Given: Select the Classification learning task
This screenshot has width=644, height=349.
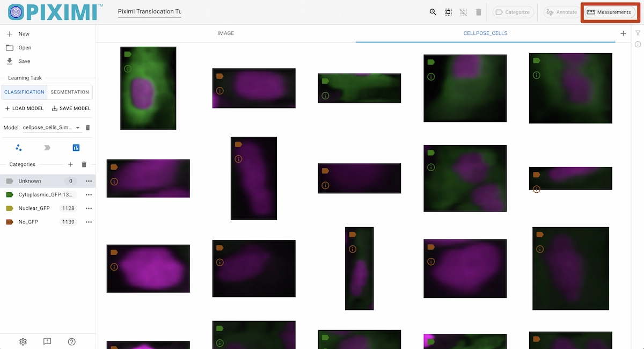Looking at the screenshot, I should pos(24,92).
